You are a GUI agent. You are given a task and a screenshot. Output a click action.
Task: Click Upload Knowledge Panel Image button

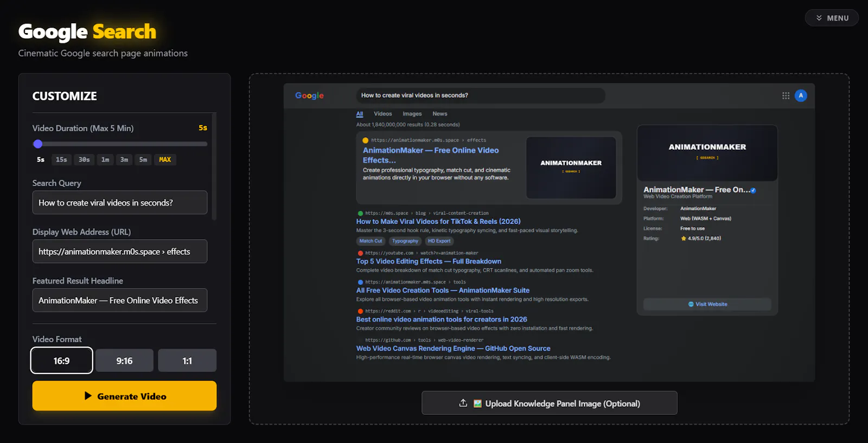549,403
